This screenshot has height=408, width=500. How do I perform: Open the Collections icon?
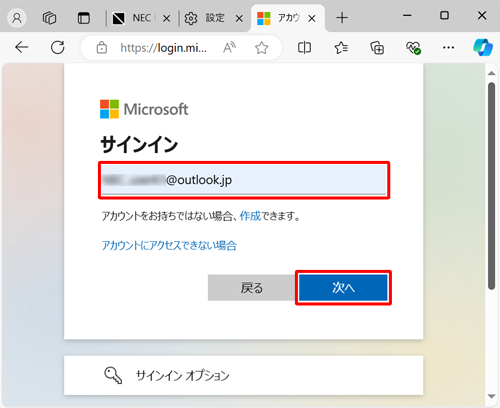click(x=377, y=48)
